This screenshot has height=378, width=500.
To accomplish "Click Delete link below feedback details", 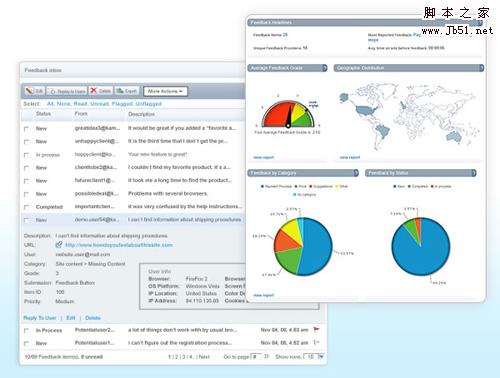I will tap(93, 318).
